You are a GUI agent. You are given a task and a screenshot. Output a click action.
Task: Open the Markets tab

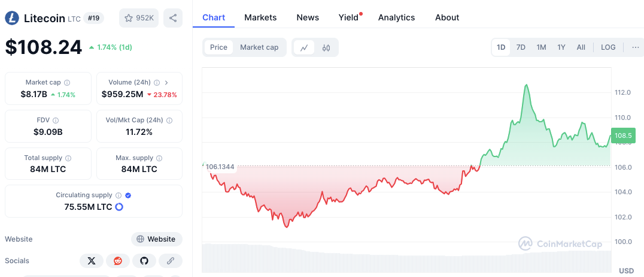[260, 17]
